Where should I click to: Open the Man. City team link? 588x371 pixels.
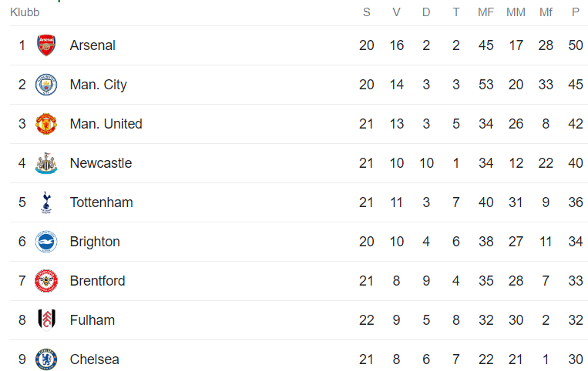(98, 85)
